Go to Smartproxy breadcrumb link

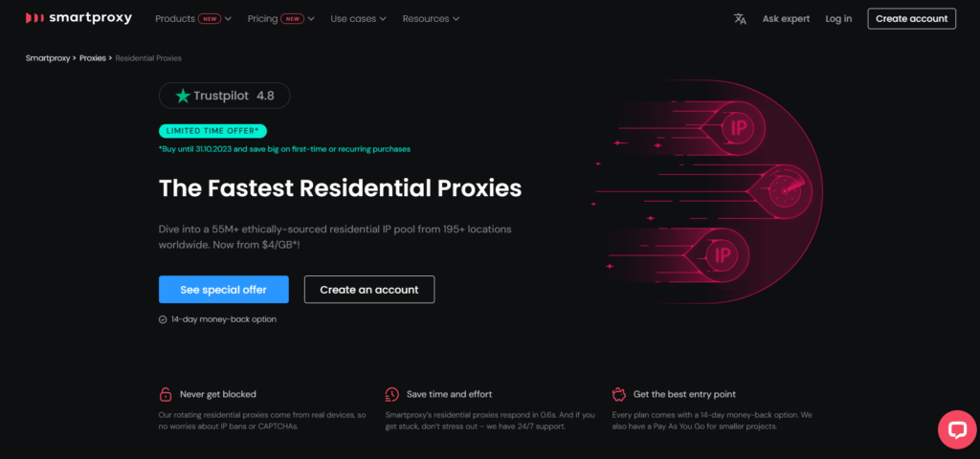[x=47, y=58]
